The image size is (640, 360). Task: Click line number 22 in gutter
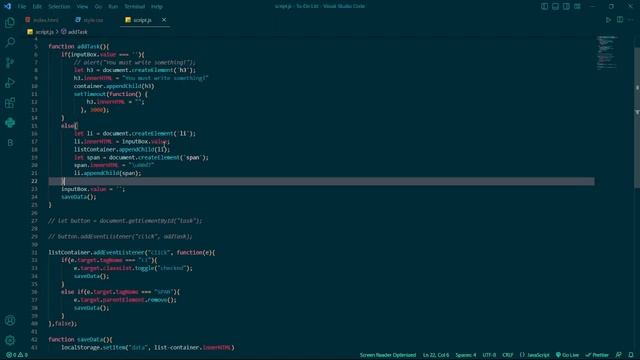click(x=34, y=181)
